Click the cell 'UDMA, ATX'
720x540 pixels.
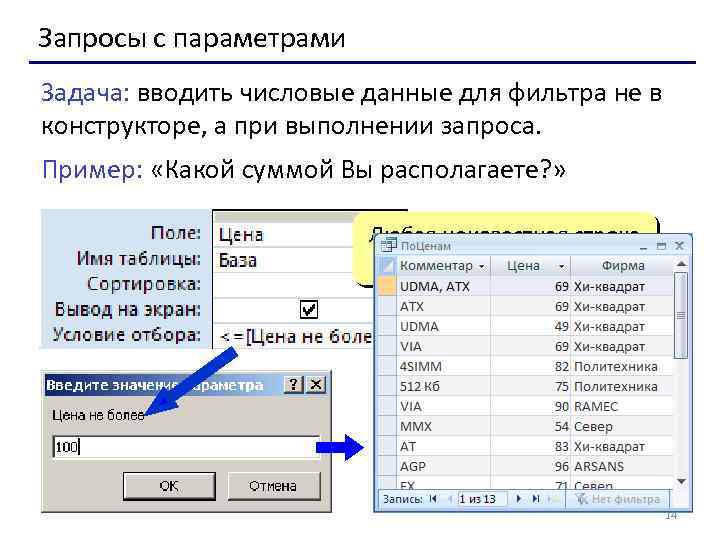(x=444, y=287)
